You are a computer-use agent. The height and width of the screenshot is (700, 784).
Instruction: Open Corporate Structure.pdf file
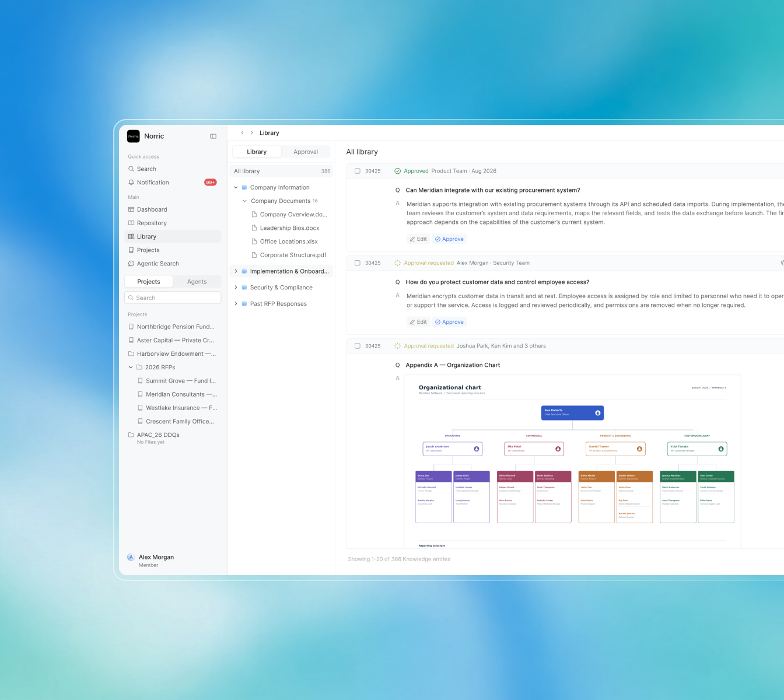point(289,255)
